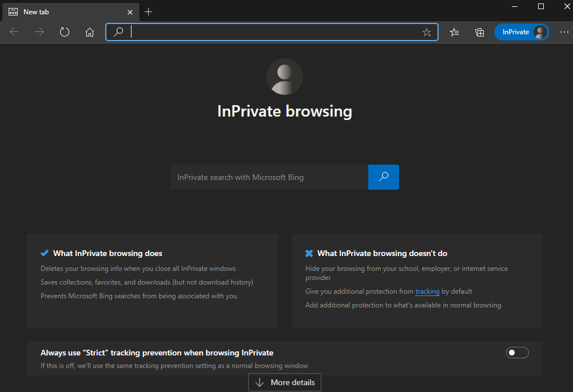Image resolution: width=573 pixels, height=392 pixels.
Task: Click 'What InPrivate browsing doesn't do' heading
Action: point(382,253)
